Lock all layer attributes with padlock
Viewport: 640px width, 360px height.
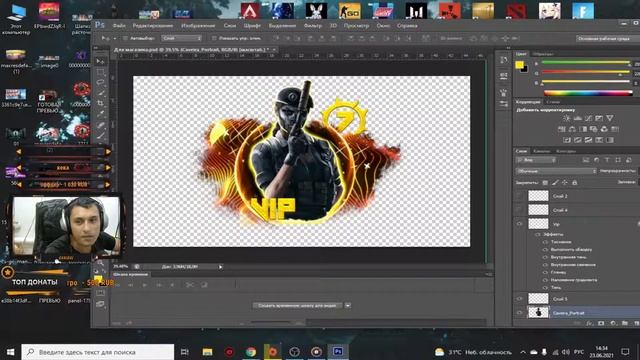tap(575, 182)
